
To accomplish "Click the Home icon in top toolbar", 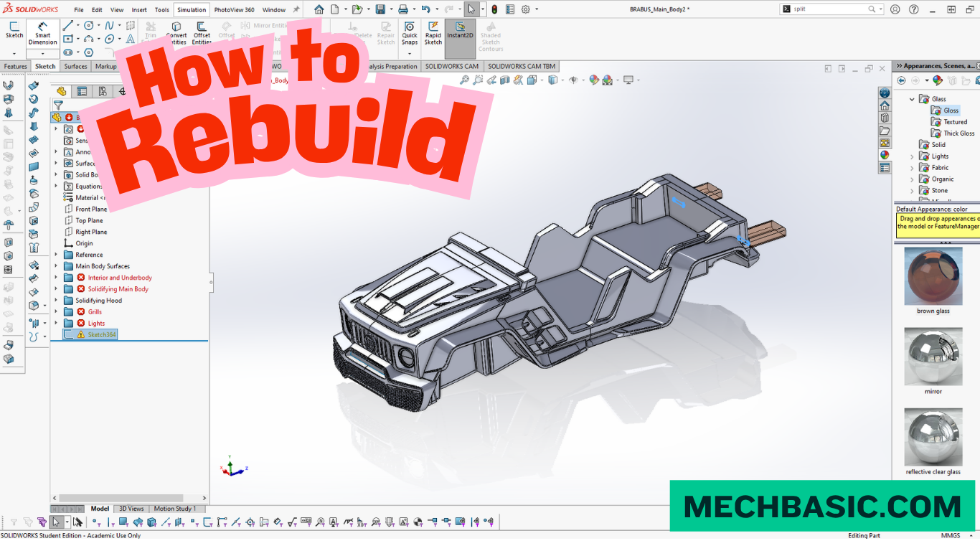I will tap(319, 9).
